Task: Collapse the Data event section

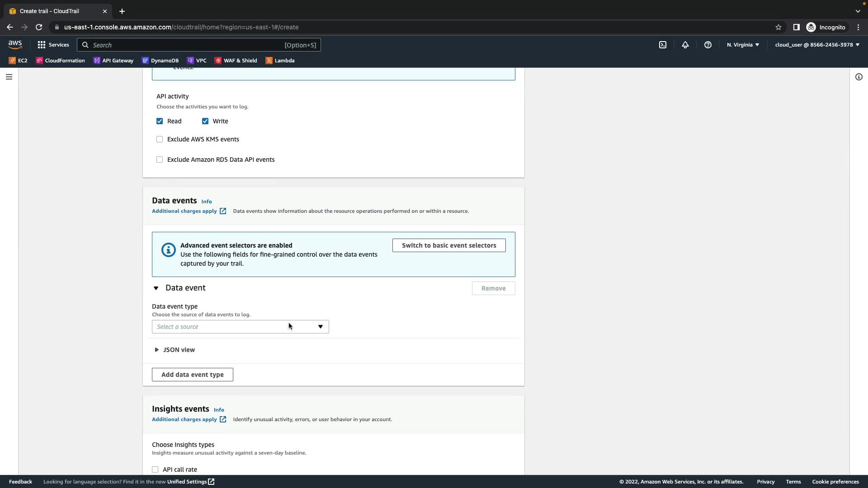Action: [x=156, y=288]
